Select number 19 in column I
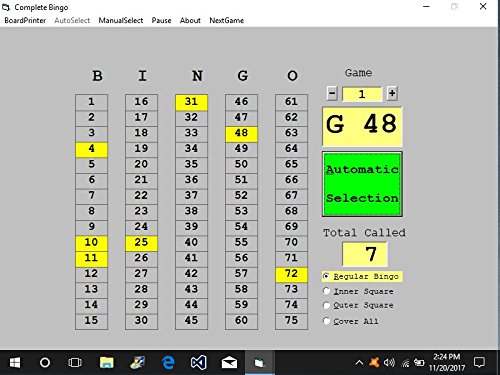 (x=141, y=150)
